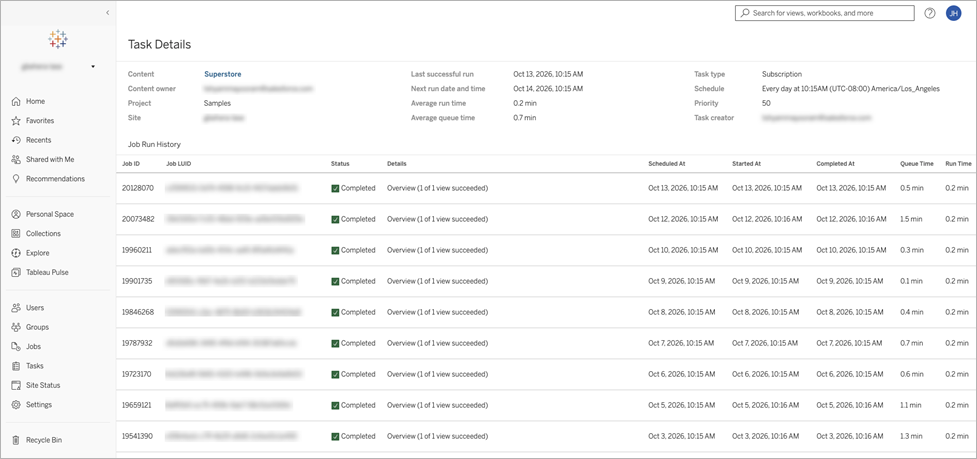Click Scheduled At Oct 7, 2026, 10:15 AM
Viewport: 977px width, 459px height.
point(681,343)
